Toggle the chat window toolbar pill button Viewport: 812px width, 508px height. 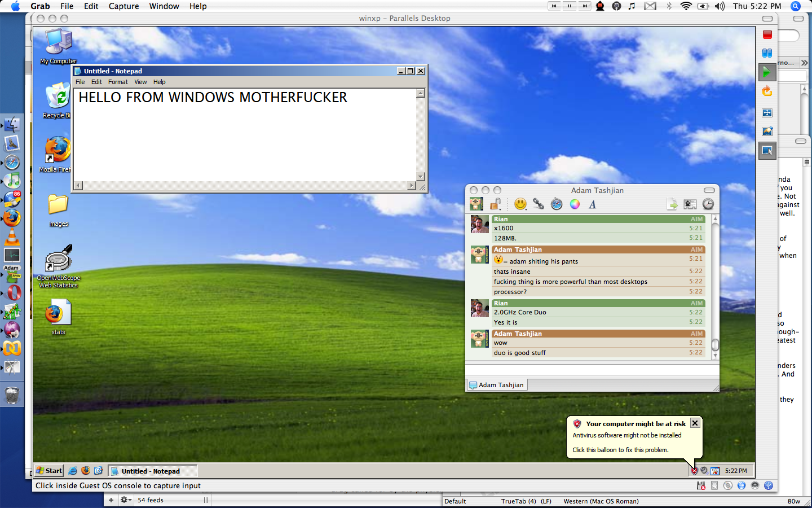pyautogui.click(x=709, y=190)
